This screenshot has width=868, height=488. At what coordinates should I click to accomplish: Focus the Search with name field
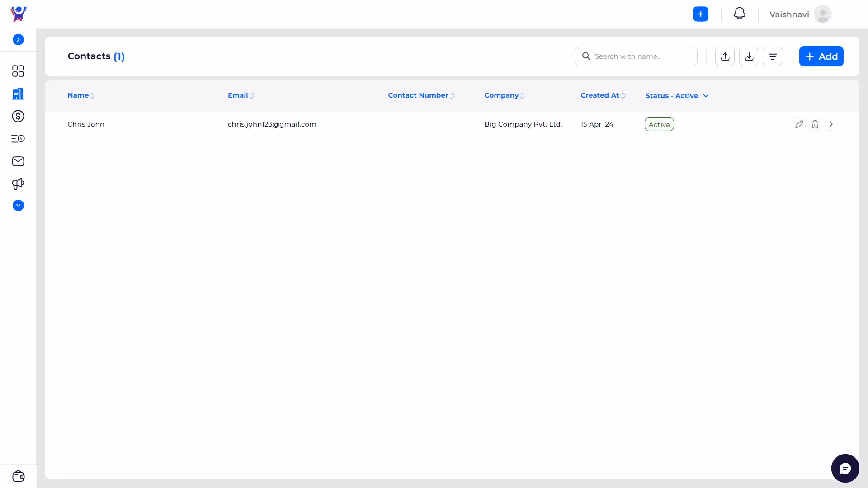point(642,56)
